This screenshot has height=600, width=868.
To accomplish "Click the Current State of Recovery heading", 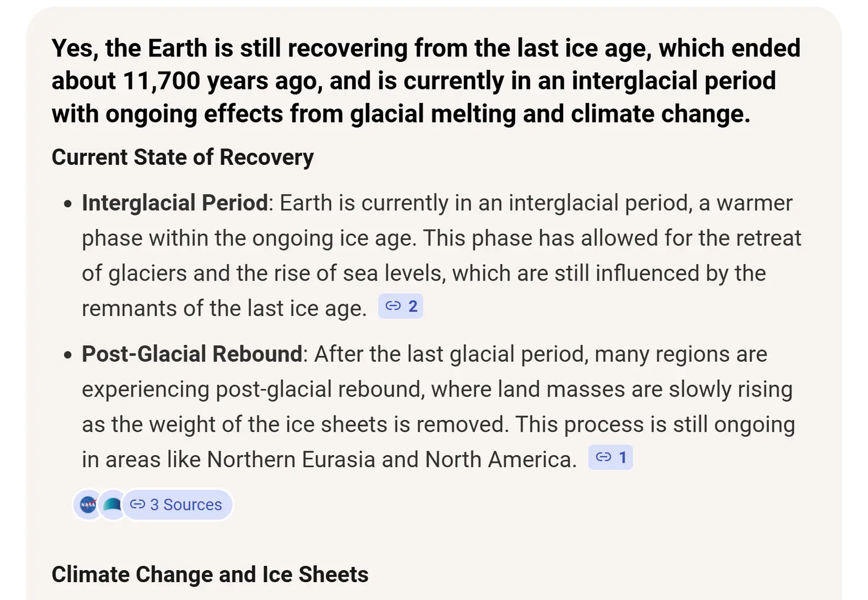I will 182,157.
